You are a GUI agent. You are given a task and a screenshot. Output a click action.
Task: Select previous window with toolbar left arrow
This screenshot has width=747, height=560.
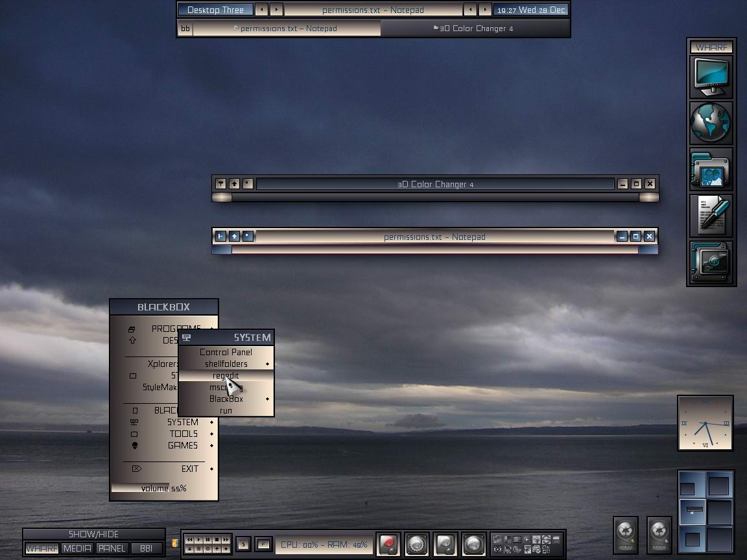pyautogui.click(x=470, y=10)
